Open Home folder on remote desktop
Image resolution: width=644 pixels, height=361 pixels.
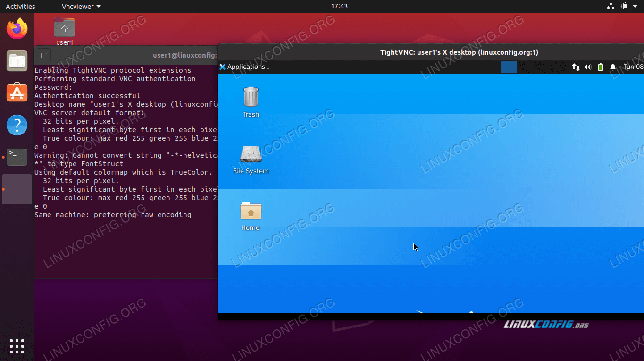click(251, 216)
